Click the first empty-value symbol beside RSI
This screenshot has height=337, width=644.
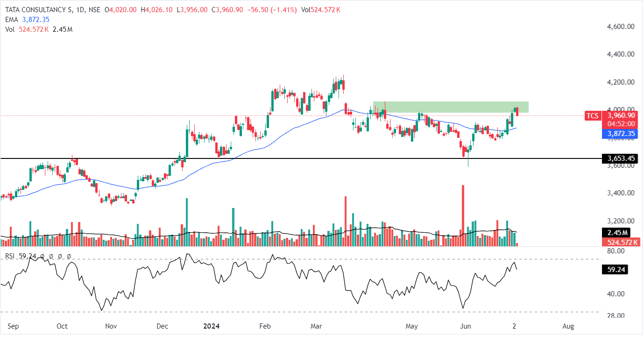(42, 257)
